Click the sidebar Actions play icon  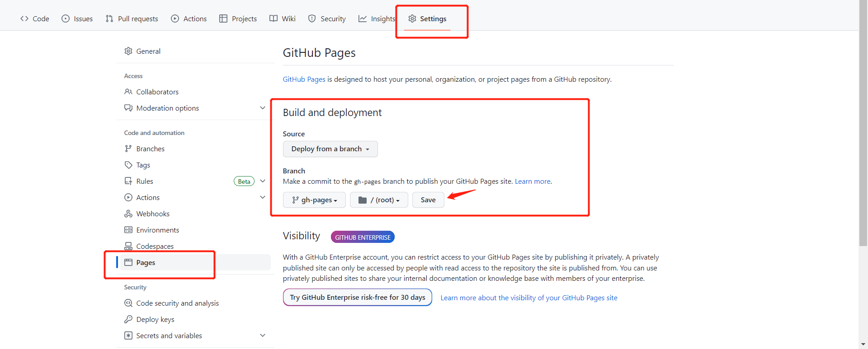(x=128, y=197)
